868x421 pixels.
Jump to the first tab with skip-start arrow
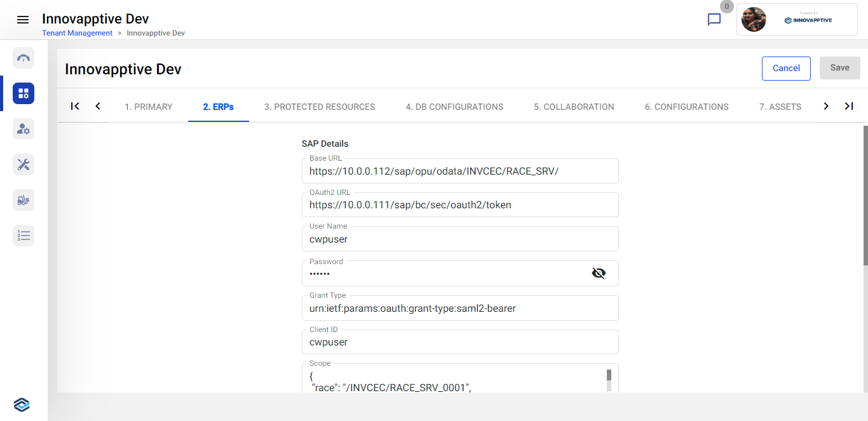click(75, 106)
